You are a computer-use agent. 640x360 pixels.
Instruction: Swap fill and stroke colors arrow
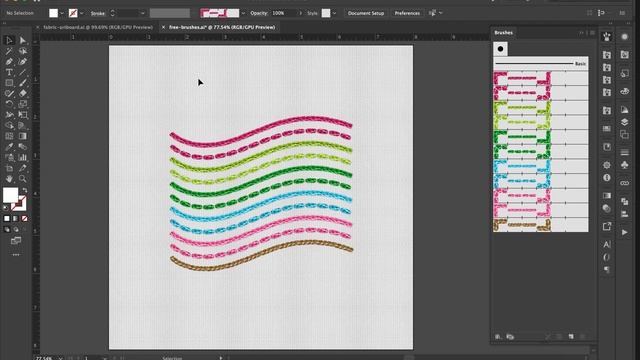25,190
